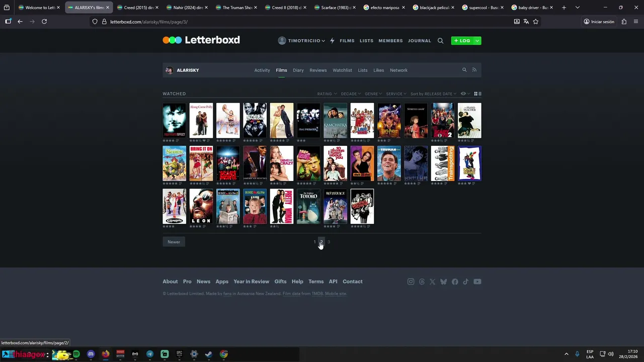Click the Letterboxd logo

point(201,40)
